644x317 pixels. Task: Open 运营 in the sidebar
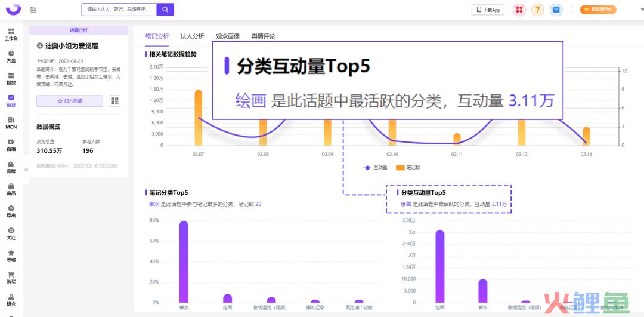pyautogui.click(x=11, y=101)
